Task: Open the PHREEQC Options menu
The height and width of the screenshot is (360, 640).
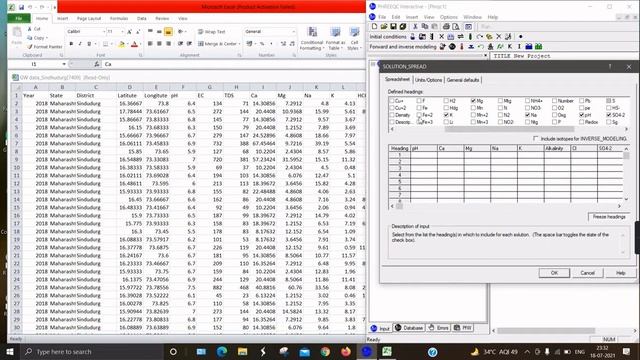Action: tap(449, 17)
